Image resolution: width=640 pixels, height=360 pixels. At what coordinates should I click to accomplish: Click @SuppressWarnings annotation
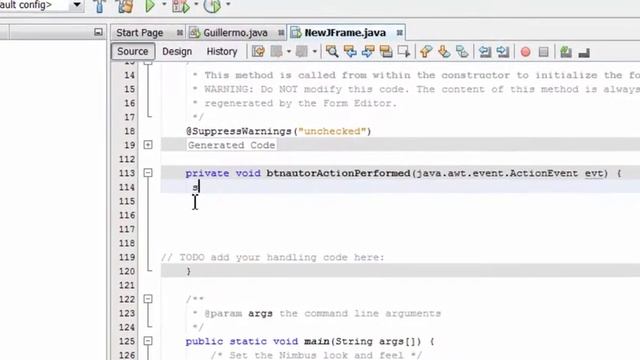(239, 131)
